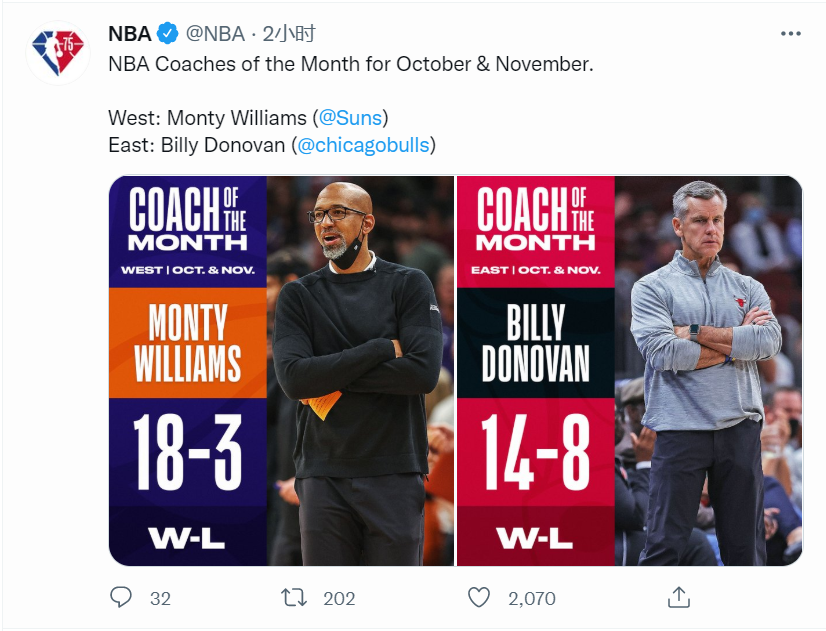Click the share upload icon
Viewport: 826px width, 631px height.
[678, 597]
